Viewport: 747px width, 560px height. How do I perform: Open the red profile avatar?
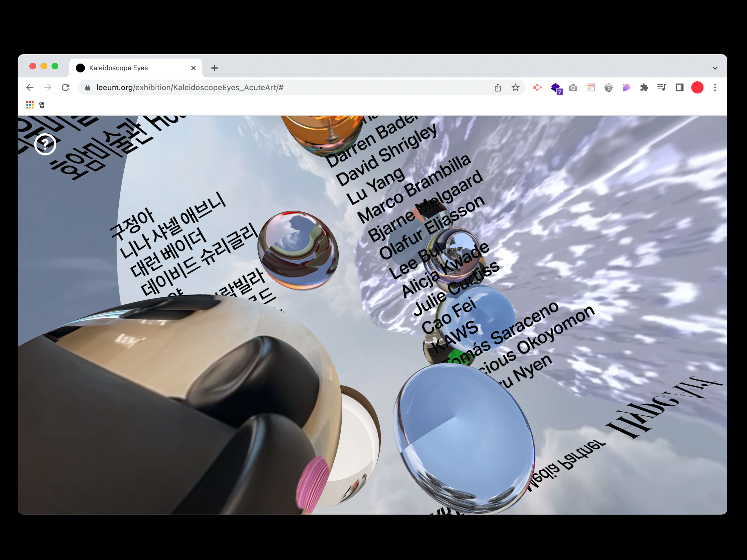[697, 88]
